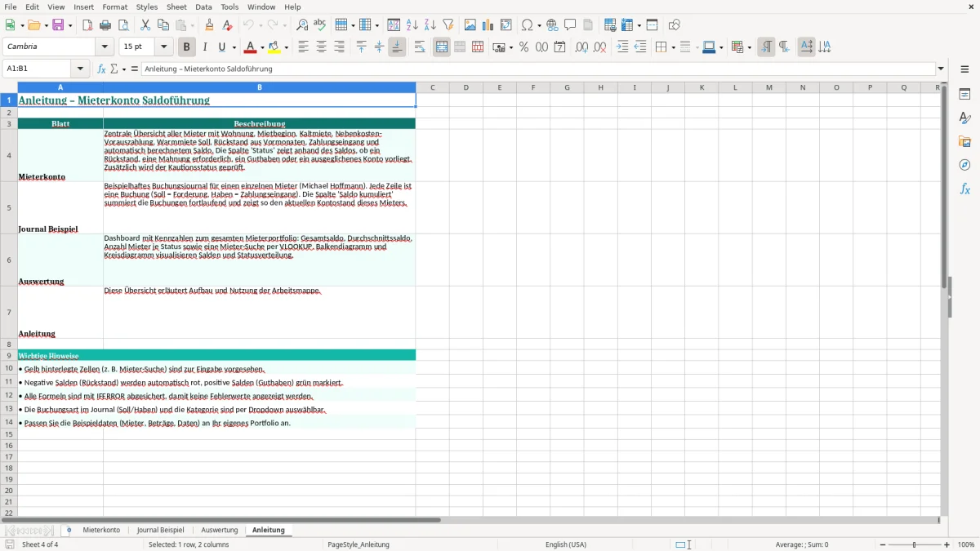This screenshot has height=551, width=980.
Task: Toggle Align Left button
Action: tap(303, 47)
